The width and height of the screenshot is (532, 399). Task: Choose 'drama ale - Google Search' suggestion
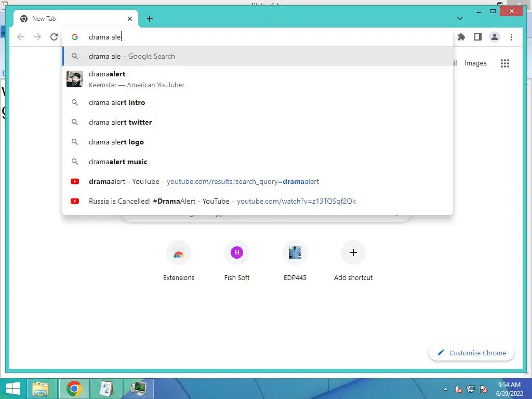point(258,56)
